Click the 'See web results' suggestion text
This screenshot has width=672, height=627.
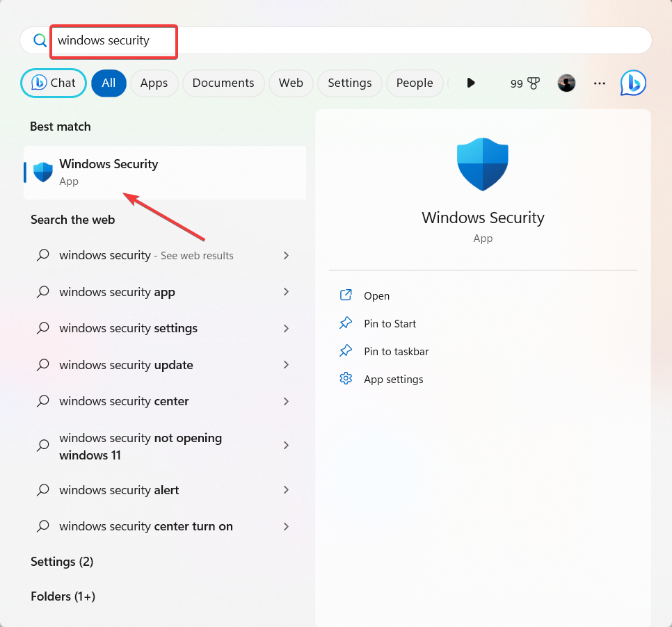[197, 256]
